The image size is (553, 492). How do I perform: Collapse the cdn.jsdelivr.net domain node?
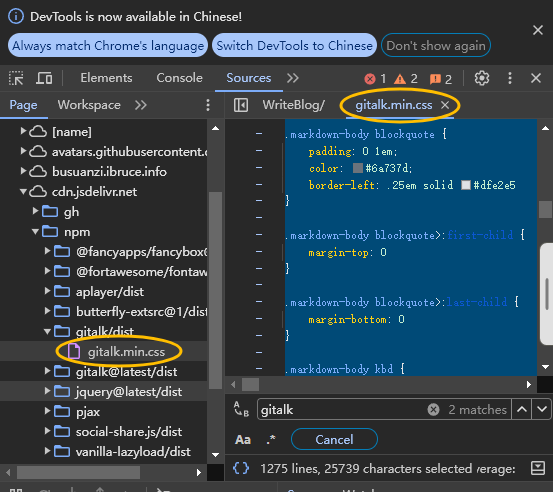[23, 192]
